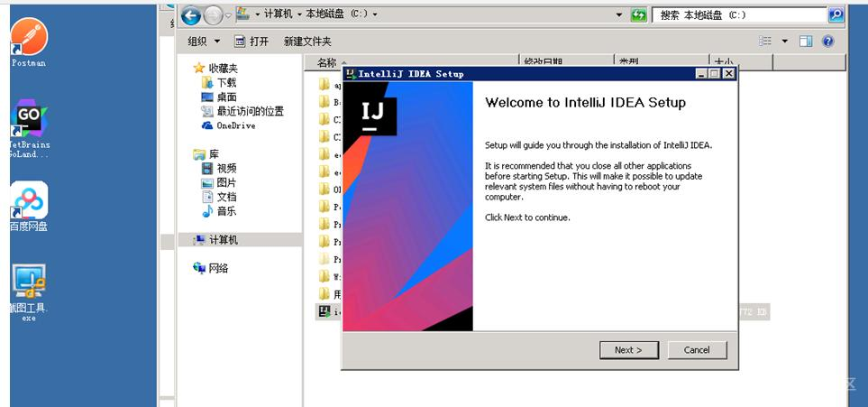
Task: Expand the arrow before 计算机 in the address bar
Action: (x=258, y=14)
